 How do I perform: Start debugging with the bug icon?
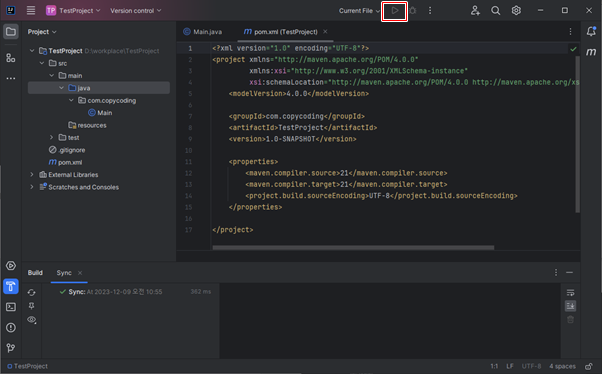pos(413,11)
